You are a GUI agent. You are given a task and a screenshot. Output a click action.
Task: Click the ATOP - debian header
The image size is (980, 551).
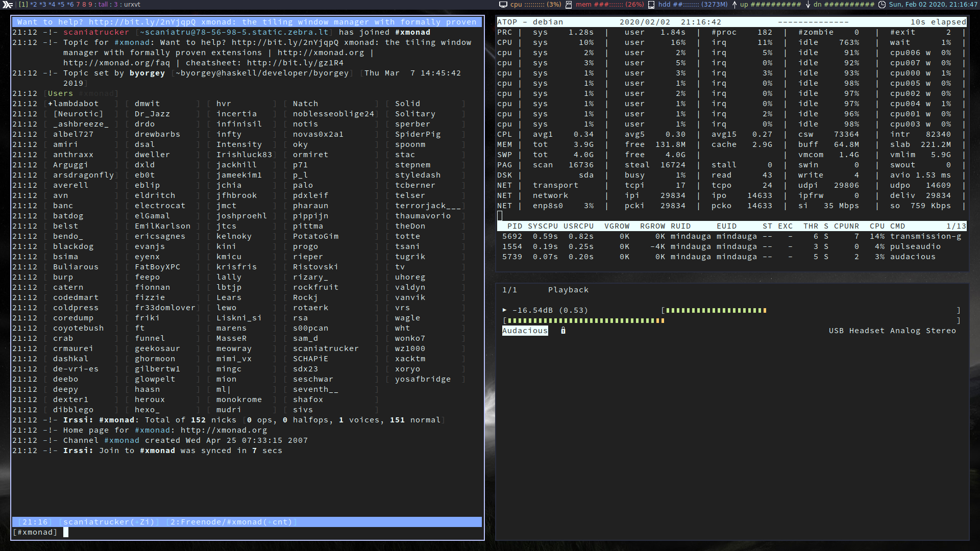point(530,22)
